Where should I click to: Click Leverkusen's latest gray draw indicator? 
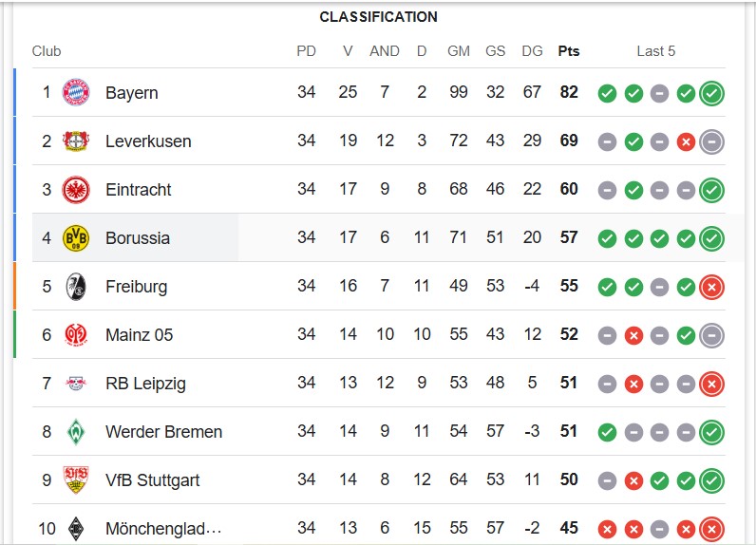[x=711, y=141]
